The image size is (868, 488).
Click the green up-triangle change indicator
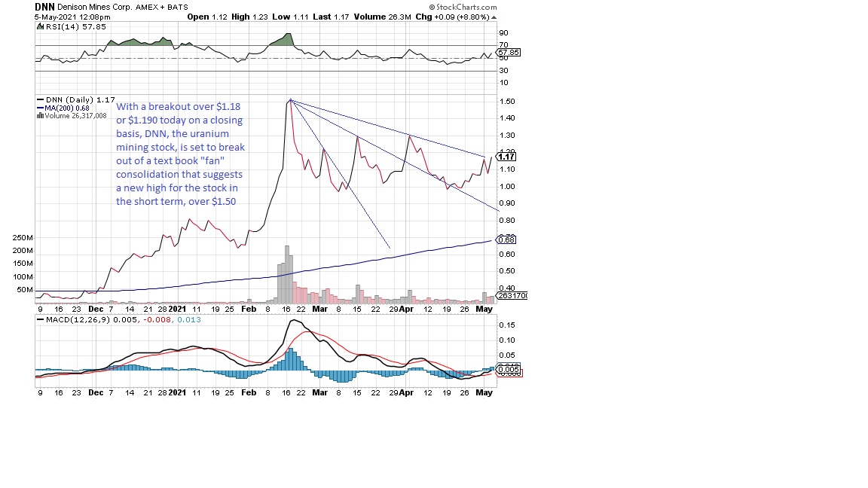click(494, 17)
